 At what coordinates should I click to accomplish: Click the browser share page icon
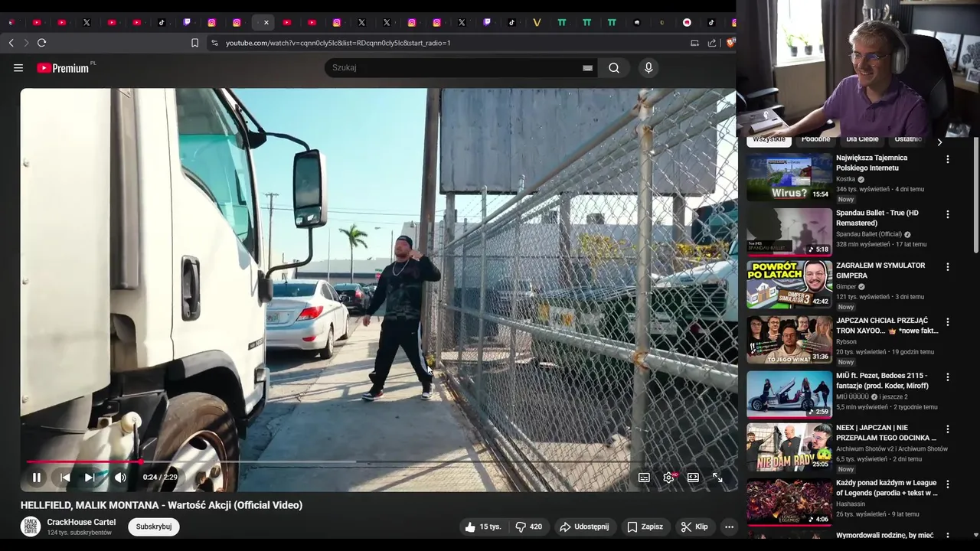tap(712, 43)
